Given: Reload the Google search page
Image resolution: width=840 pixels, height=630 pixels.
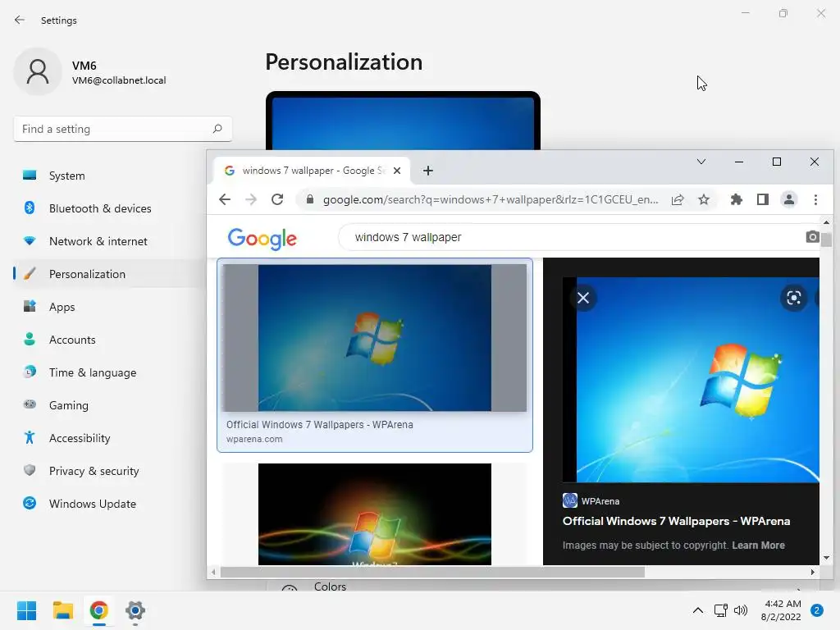Looking at the screenshot, I should 277,200.
